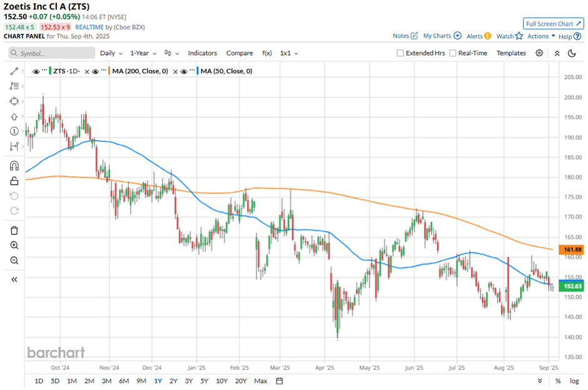
Task: Select the 1D time range
Action: point(39,381)
